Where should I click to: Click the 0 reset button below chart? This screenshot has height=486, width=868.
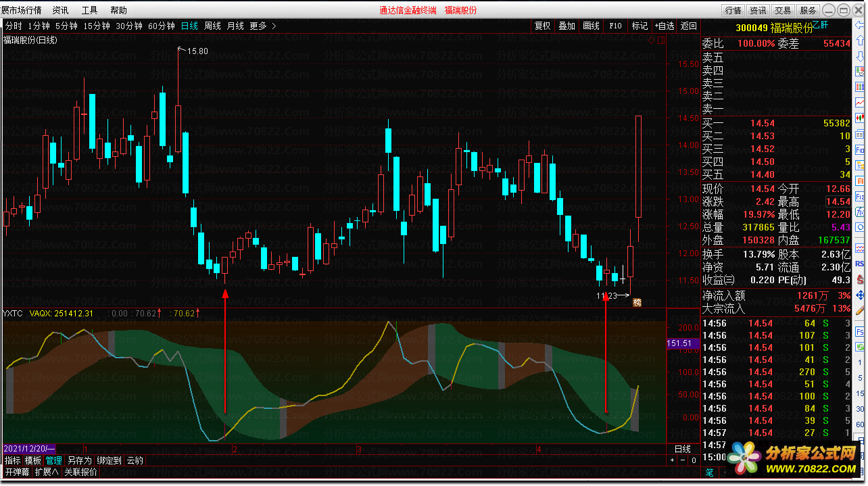tap(694, 460)
